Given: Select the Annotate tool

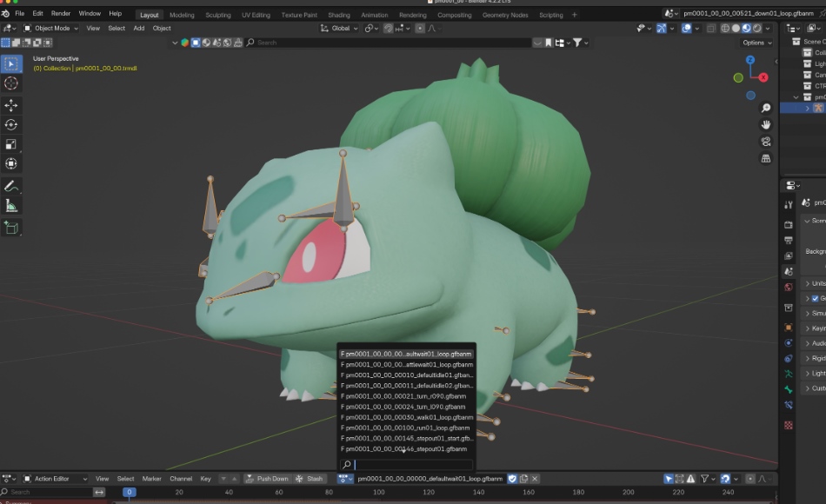Looking at the screenshot, I should tap(11, 187).
